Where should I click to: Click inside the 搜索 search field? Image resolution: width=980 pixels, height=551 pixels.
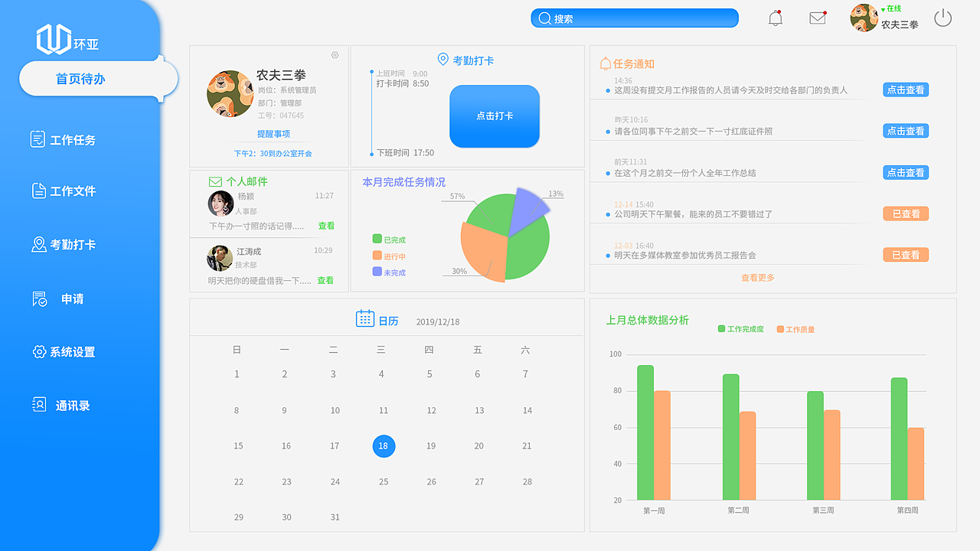634,18
